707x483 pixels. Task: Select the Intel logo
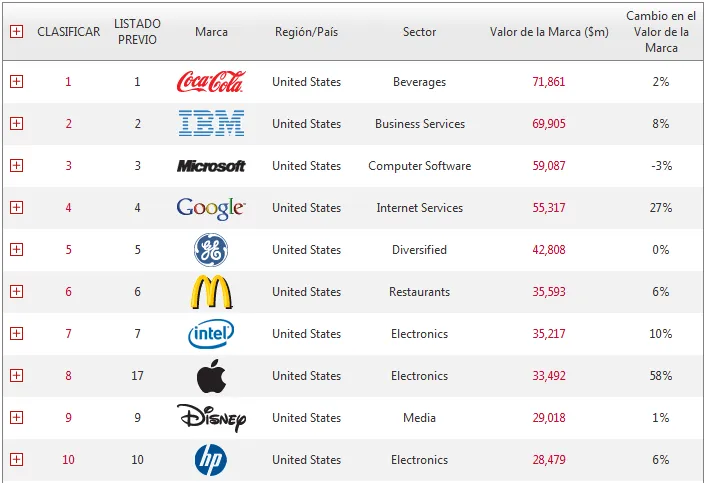(x=211, y=334)
